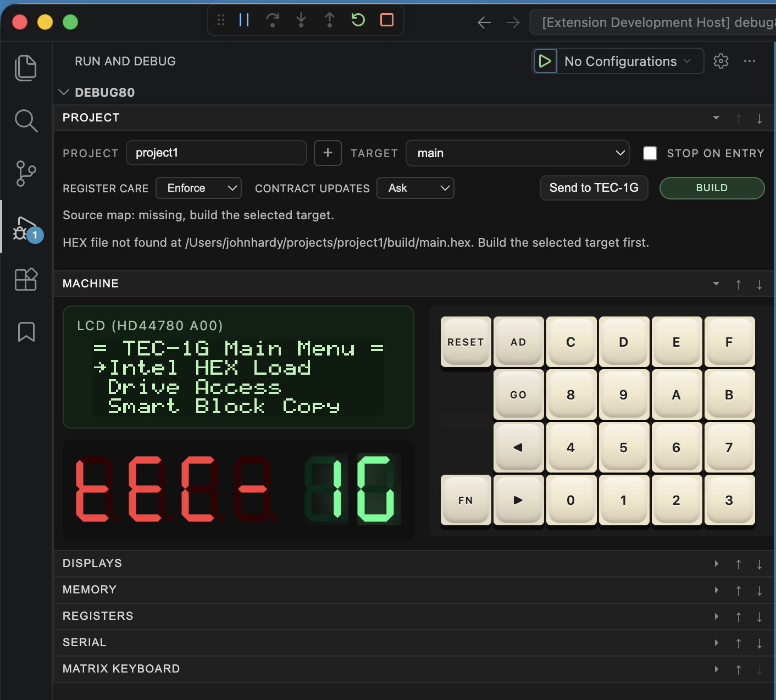Expand the MEMORY section
This screenshot has height=700, width=776.
click(x=717, y=590)
